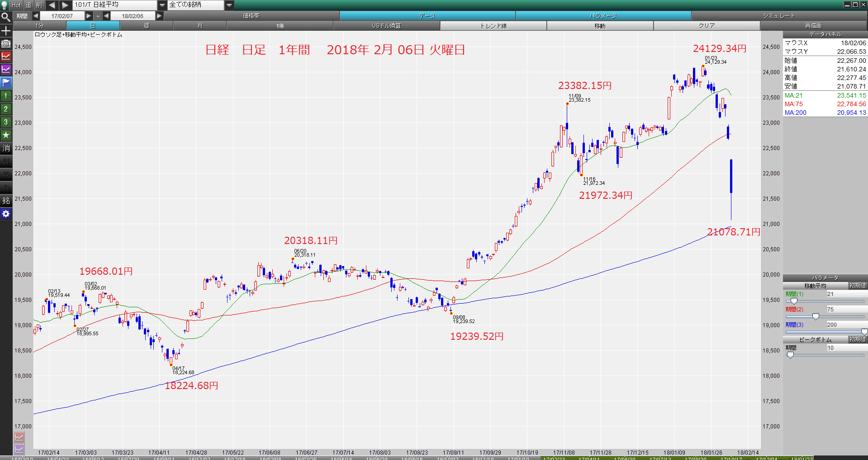This screenshot has height=460, width=868.
Task: Step end date 18/02/06 backward
Action: tap(106, 16)
